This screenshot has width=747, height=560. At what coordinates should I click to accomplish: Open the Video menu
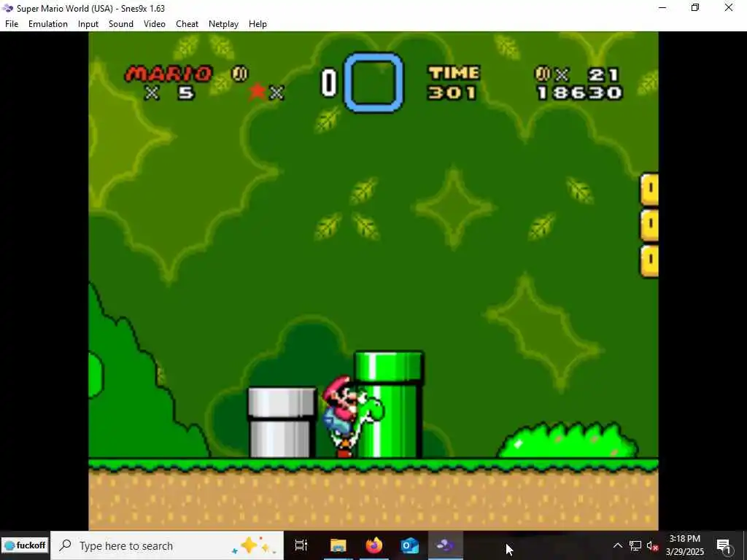[155, 24]
